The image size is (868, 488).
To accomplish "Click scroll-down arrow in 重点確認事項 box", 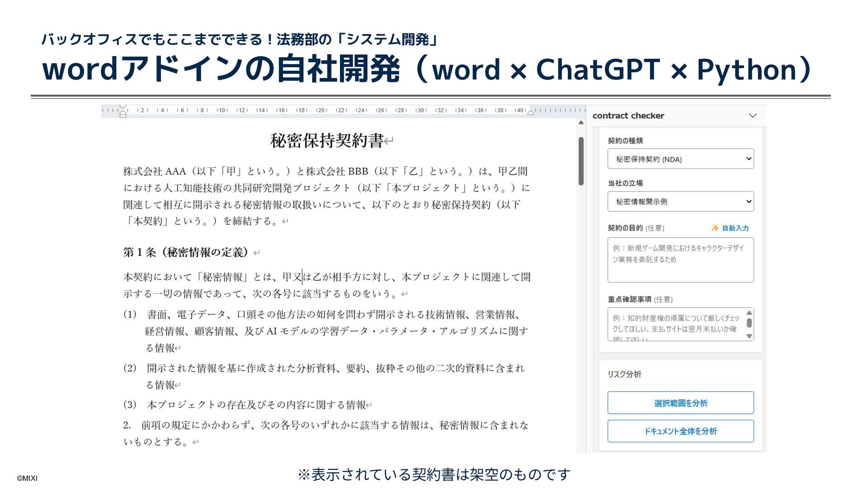I will (x=749, y=336).
